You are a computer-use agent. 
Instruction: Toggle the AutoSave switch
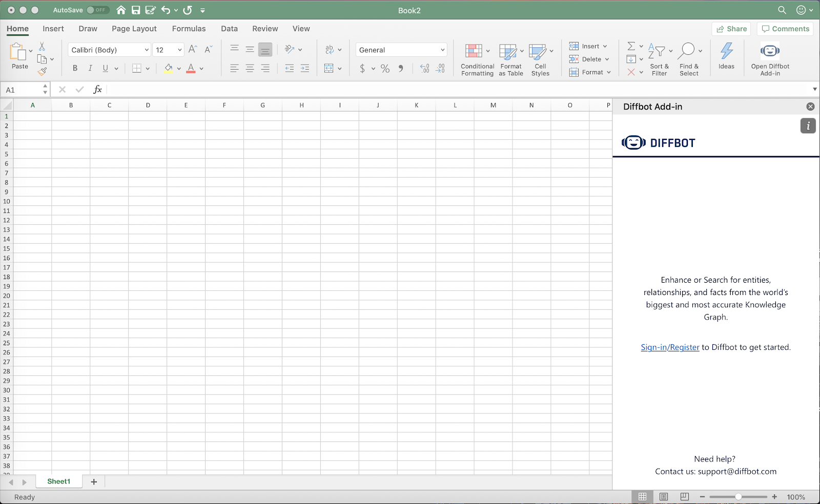[x=97, y=10]
